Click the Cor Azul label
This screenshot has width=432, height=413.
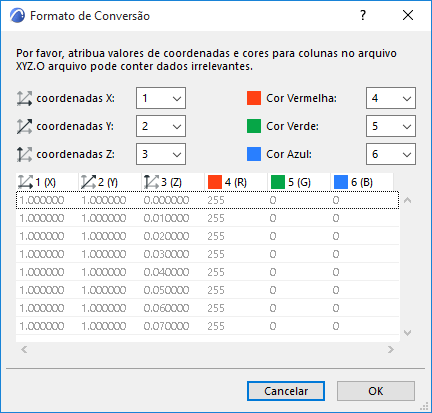click(x=289, y=154)
